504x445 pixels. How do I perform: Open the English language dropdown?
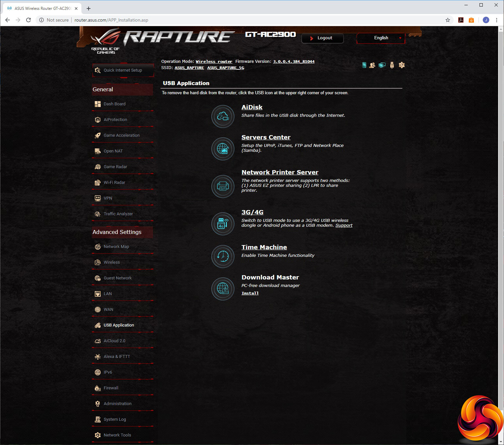381,38
